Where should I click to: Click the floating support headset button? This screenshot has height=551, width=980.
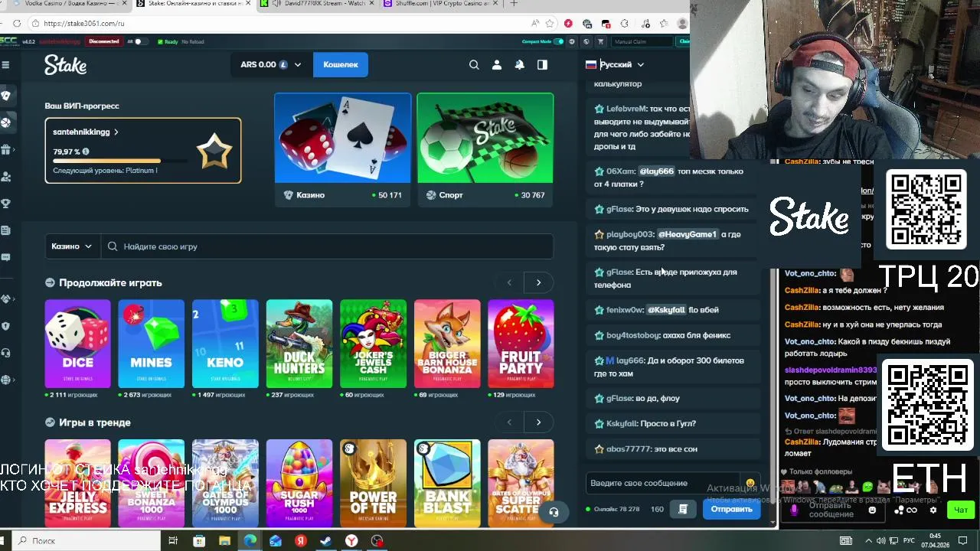pos(554,512)
